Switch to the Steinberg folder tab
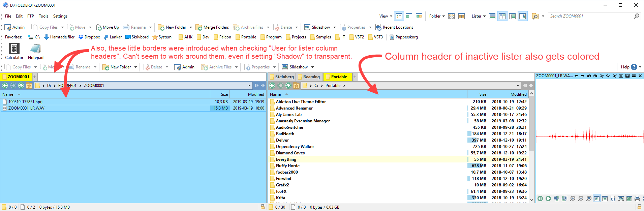644x211 pixels. [x=282, y=77]
